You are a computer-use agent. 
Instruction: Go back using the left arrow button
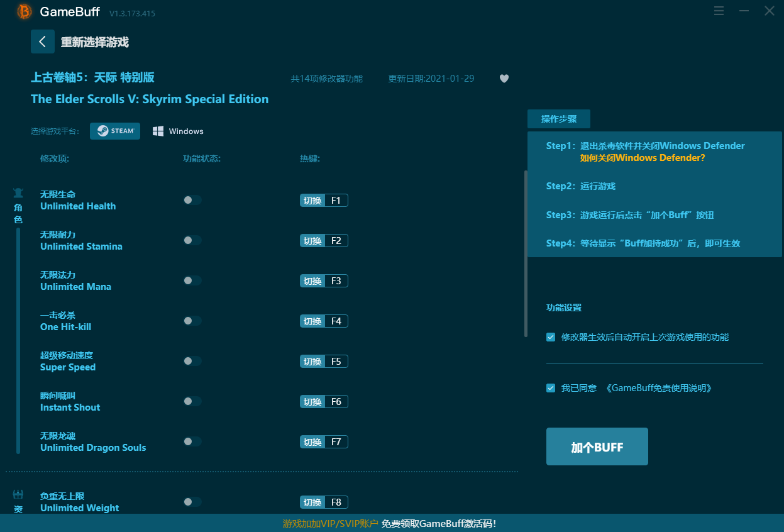click(42, 42)
